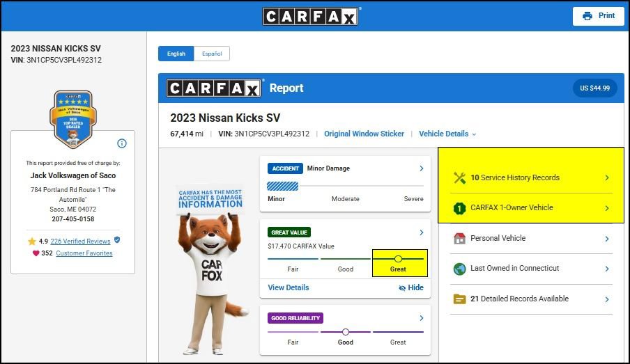630x364 pixels.
Task: Click Saco, ME 04072 address line
Action: 72,209
